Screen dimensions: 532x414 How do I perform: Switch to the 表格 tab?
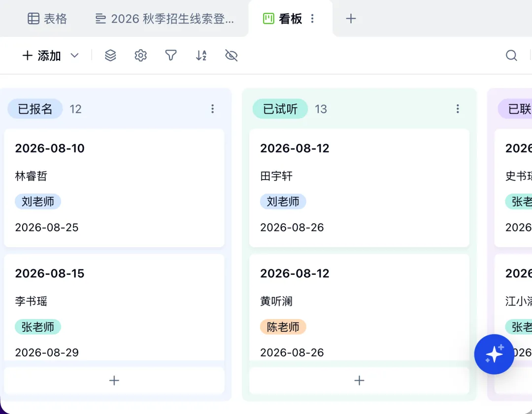click(47, 19)
